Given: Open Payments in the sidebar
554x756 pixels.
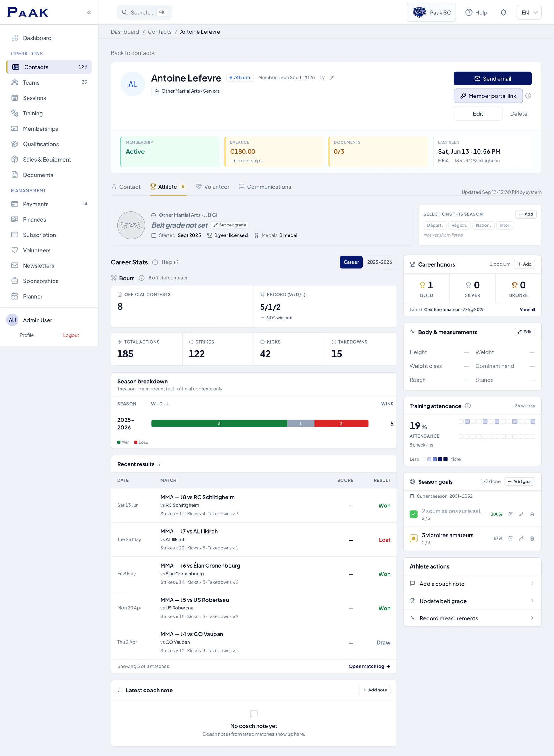Looking at the screenshot, I should pos(49,204).
